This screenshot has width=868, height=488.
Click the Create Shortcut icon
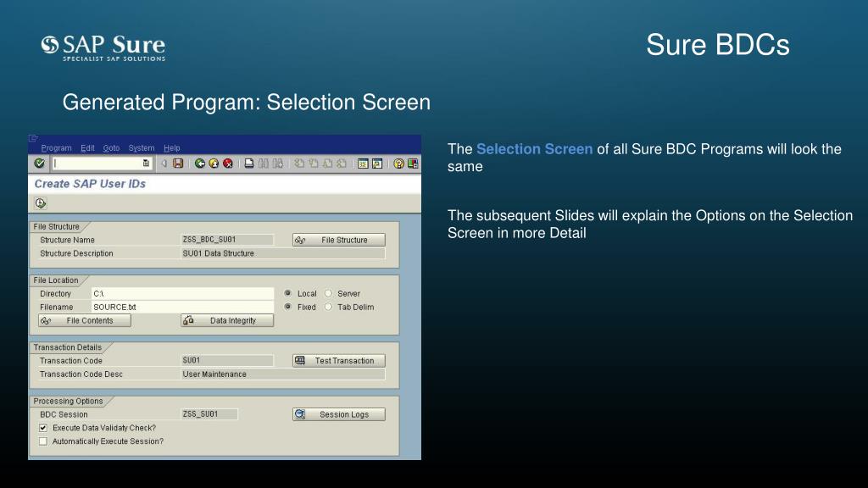pyautogui.click(x=377, y=164)
